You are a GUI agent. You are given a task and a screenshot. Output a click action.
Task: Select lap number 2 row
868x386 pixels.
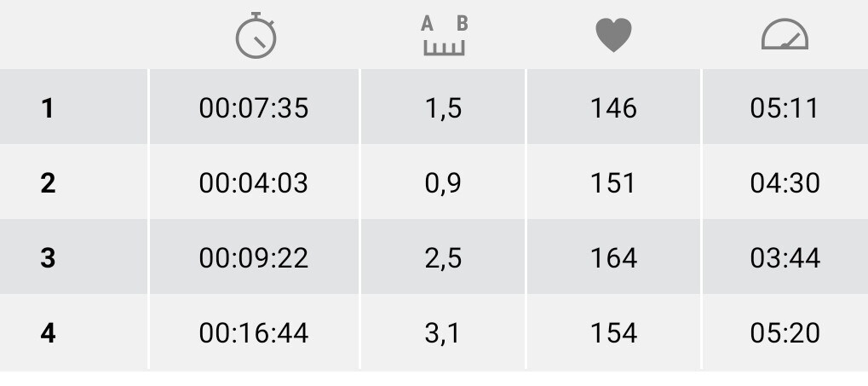pyautogui.click(x=48, y=183)
